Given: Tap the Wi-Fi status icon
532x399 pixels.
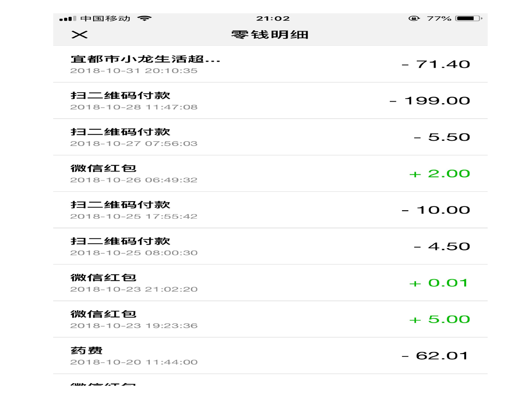Looking at the screenshot, I should click(144, 18).
